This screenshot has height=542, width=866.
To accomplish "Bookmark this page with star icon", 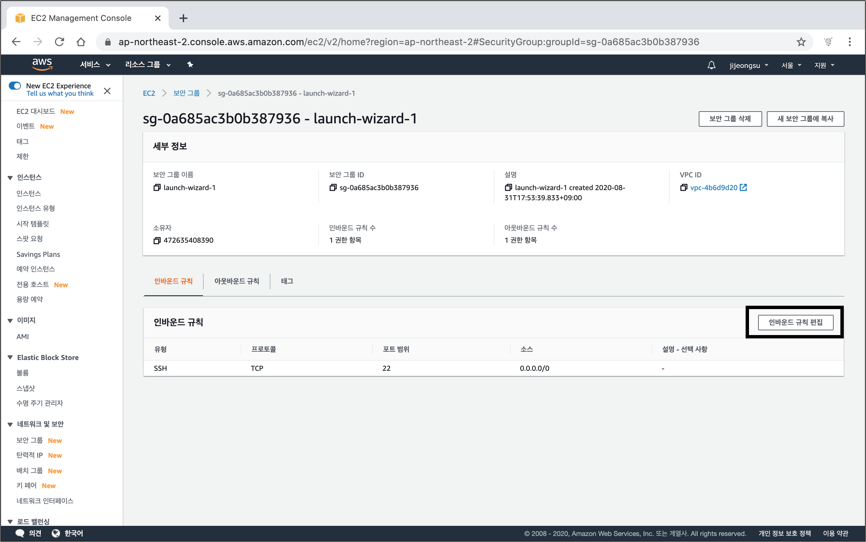I will pos(801,42).
